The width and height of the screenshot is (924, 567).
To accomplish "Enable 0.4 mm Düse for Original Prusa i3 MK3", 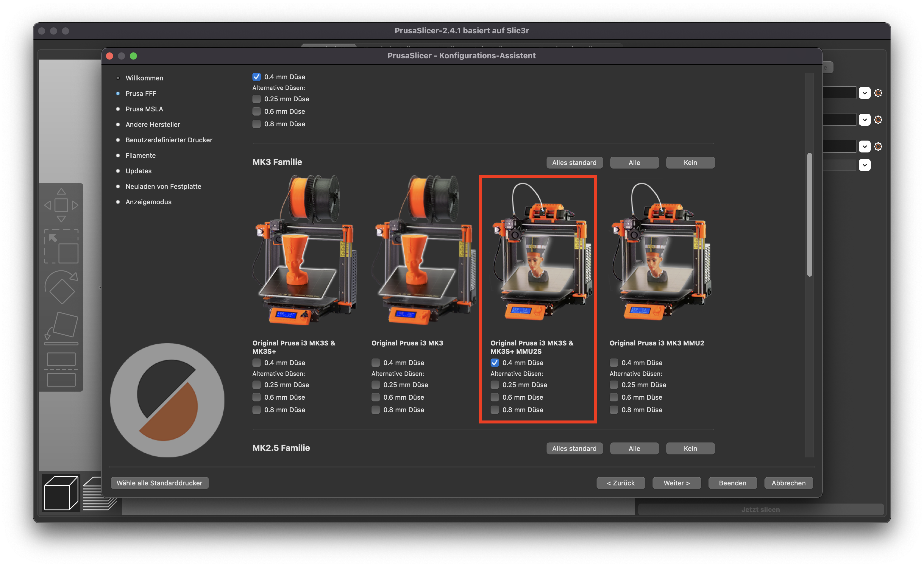I will pos(375,363).
